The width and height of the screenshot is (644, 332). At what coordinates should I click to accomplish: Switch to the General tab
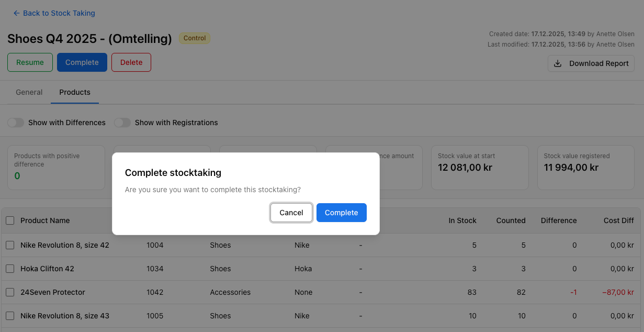coord(29,92)
